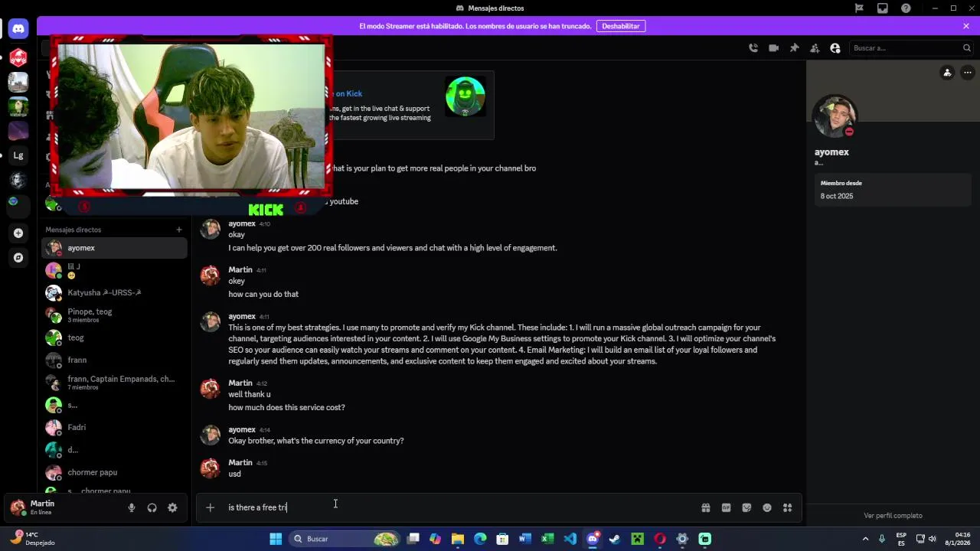The height and width of the screenshot is (551, 980).
Task: Select the 'Lg' server icon
Action: click(18, 155)
